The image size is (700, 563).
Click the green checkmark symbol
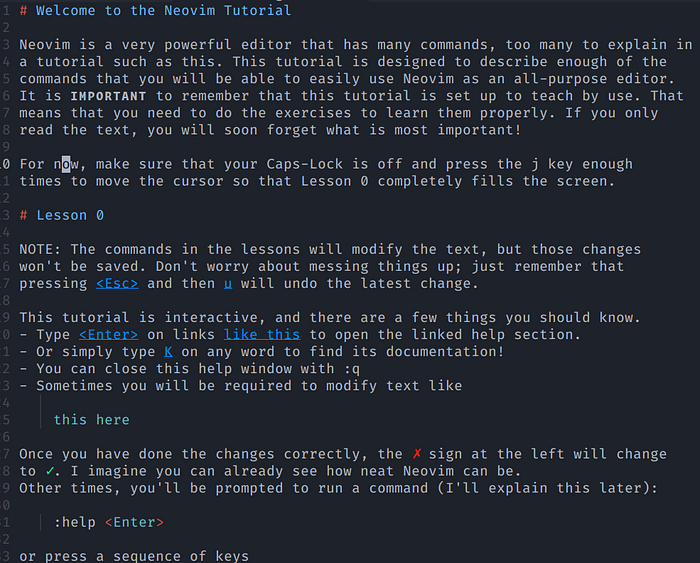tap(50, 471)
